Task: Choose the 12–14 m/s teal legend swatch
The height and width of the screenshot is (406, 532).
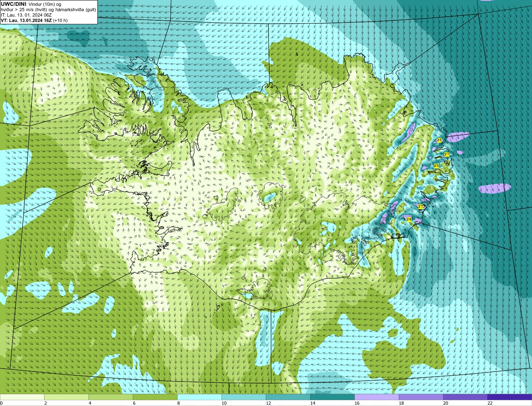Action: pos(288,397)
